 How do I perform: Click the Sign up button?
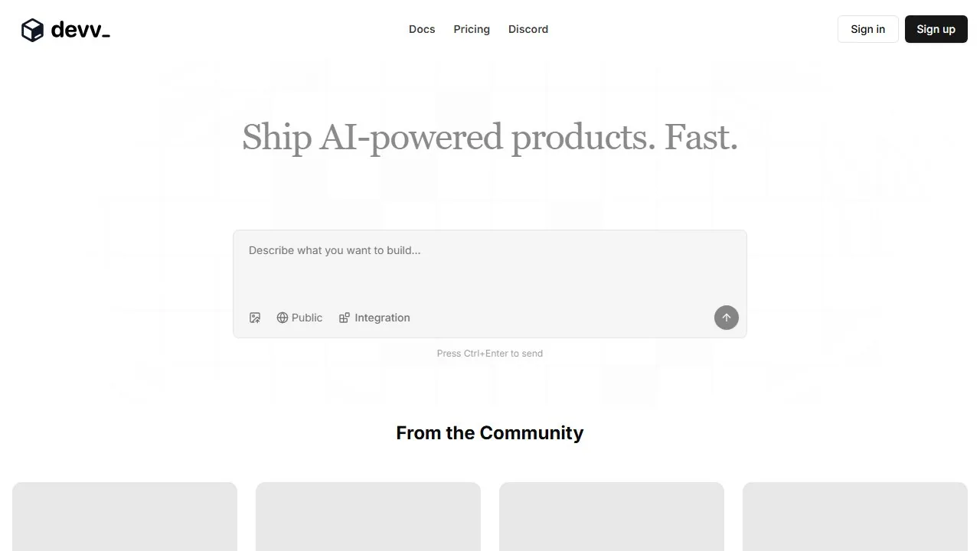pos(936,29)
